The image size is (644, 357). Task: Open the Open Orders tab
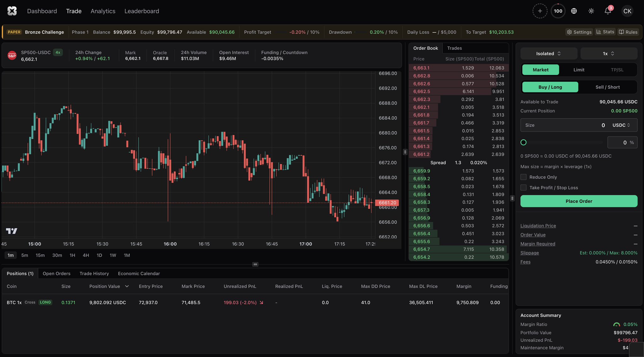point(57,274)
